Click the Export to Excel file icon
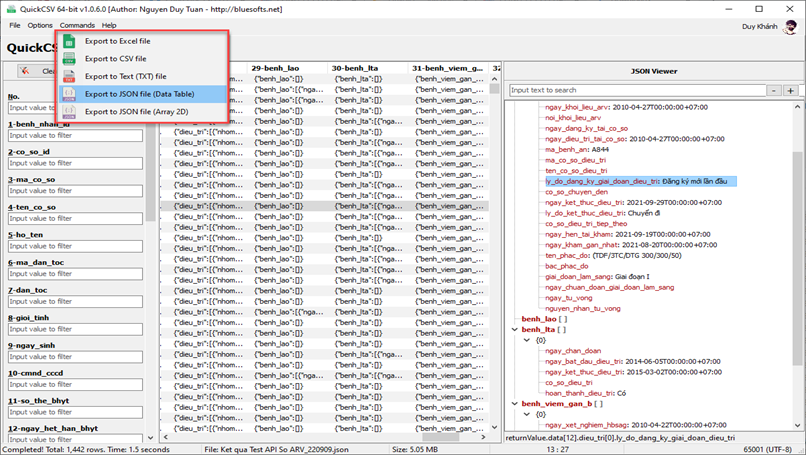Viewport: 806px width, 455px height. coord(69,41)
